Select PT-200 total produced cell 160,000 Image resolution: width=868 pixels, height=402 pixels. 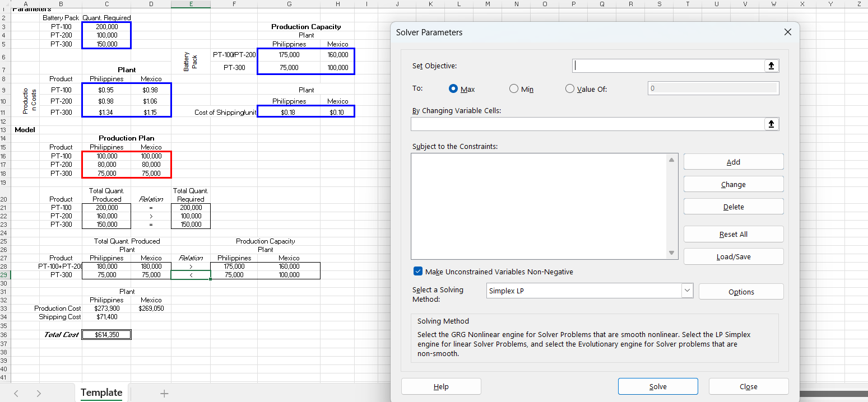106,216
